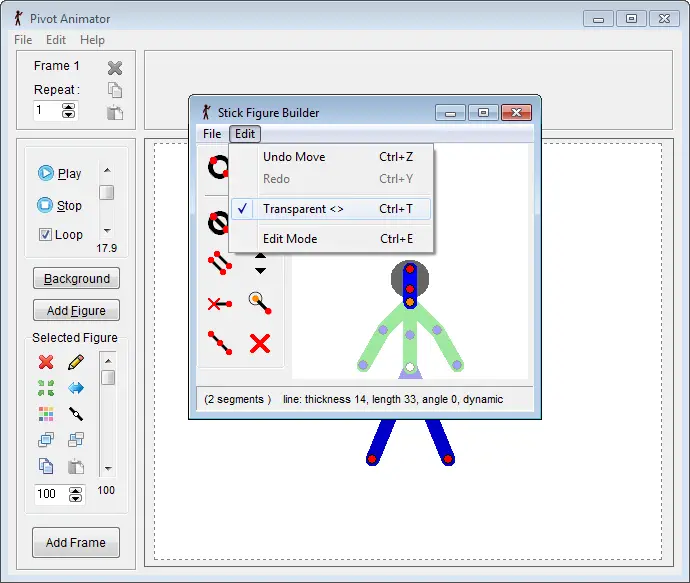Click the '(2 segments )' status text

point(237,399)
